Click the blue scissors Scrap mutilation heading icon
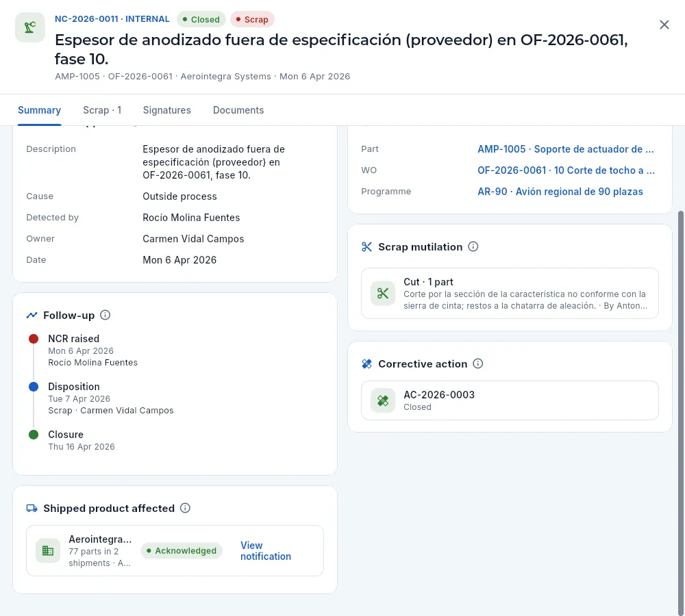 [x=366, y=247]
